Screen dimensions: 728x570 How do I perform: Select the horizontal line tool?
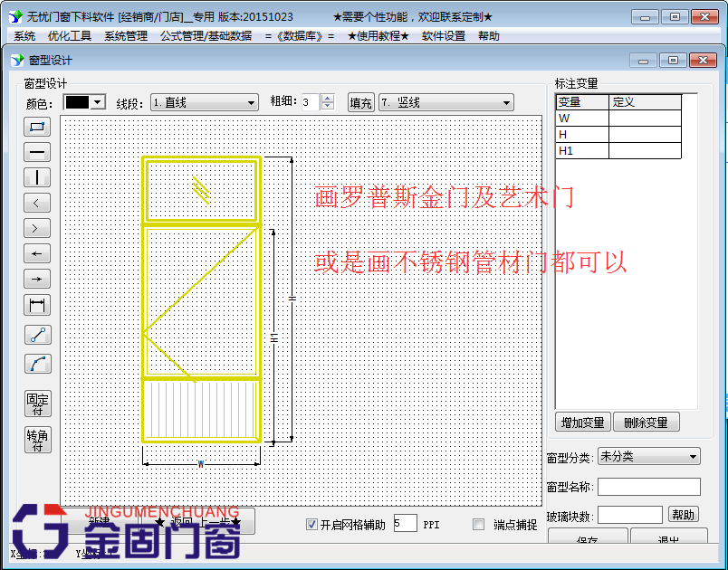[x=36, y=152]
